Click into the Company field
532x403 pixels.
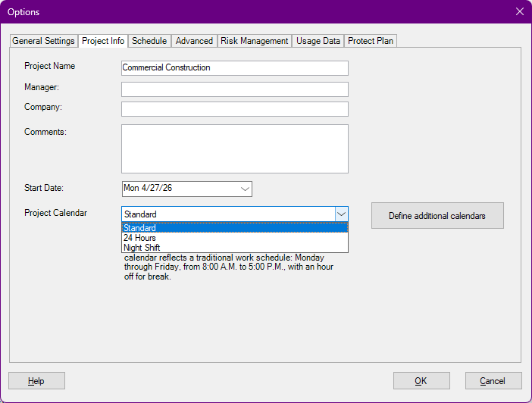235,109
